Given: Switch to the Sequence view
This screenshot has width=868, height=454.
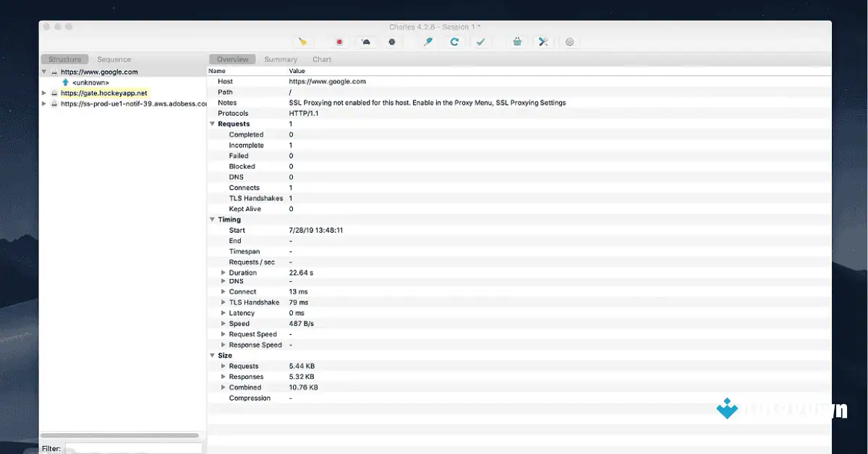Looking at the screenshot, I should [116, 59].
